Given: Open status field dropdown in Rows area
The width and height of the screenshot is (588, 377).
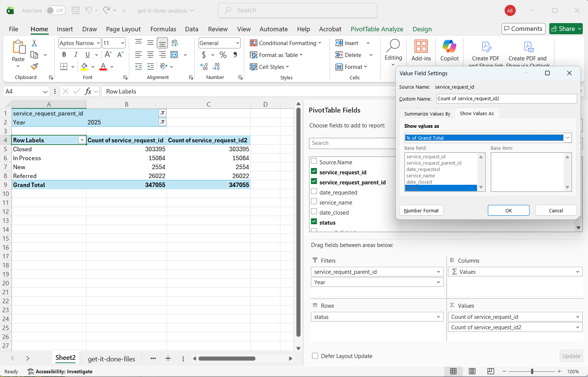Looking at the screenshot, I should (x=438, y=317).
